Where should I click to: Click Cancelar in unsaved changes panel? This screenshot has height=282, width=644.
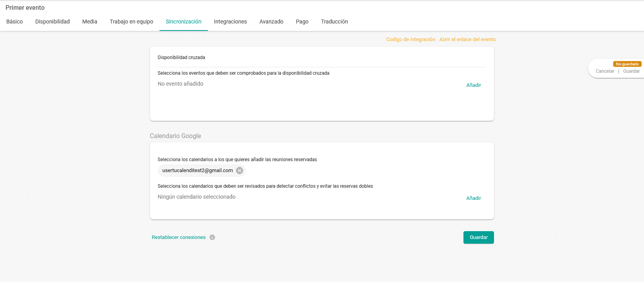pos(605,71)
